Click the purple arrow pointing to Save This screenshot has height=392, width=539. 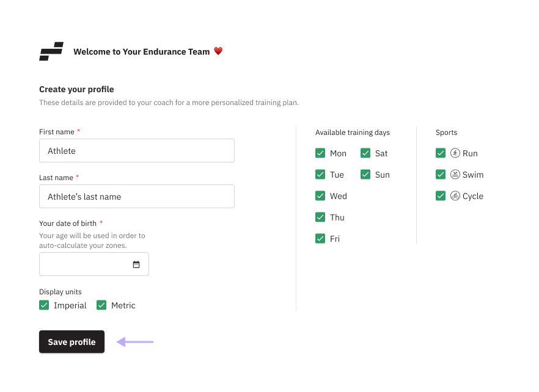[135, 342]
